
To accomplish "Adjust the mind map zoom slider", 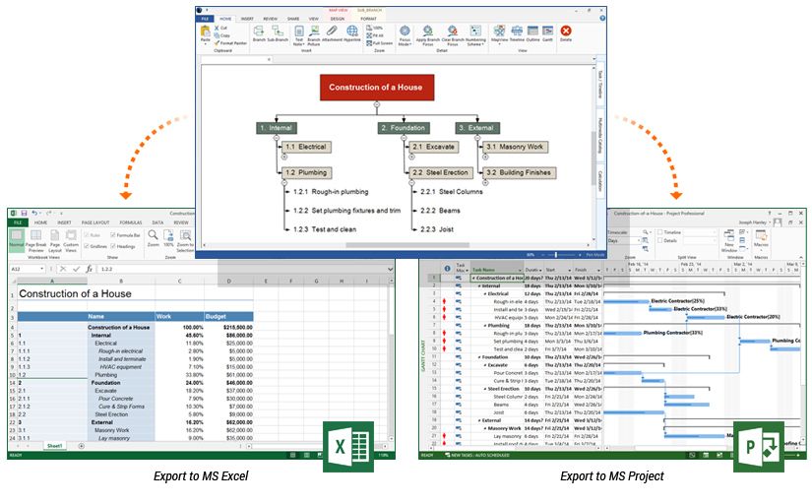I will (556, 255).
